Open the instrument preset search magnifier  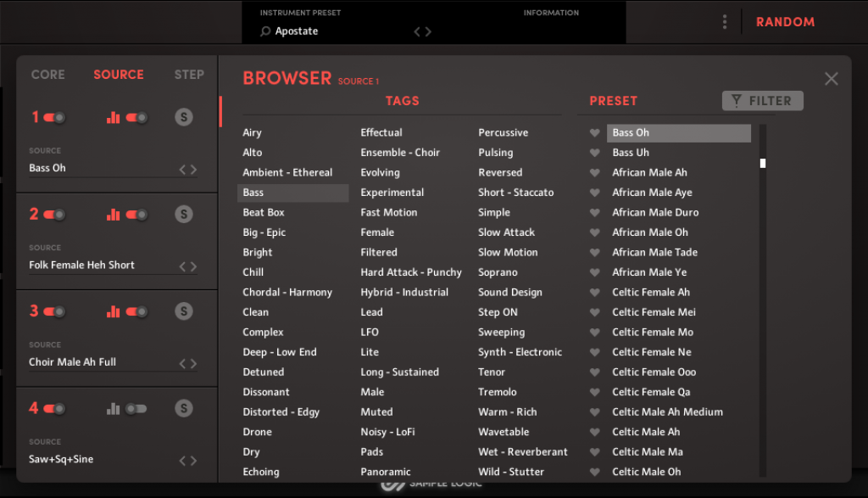pos(265,31)
